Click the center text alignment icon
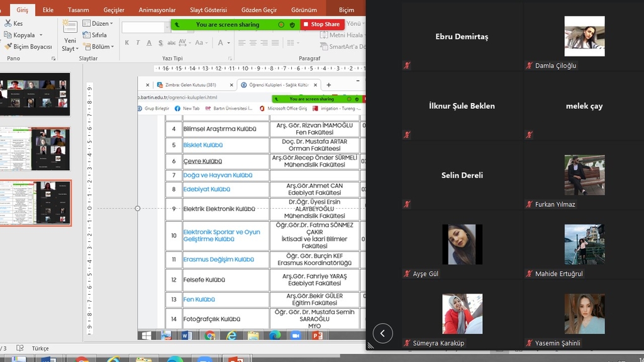 253,43
